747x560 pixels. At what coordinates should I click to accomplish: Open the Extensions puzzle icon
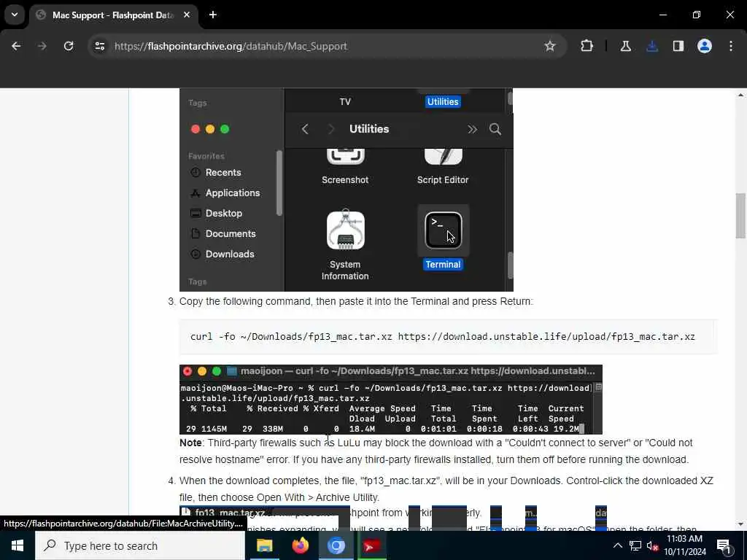pos(587,46)
